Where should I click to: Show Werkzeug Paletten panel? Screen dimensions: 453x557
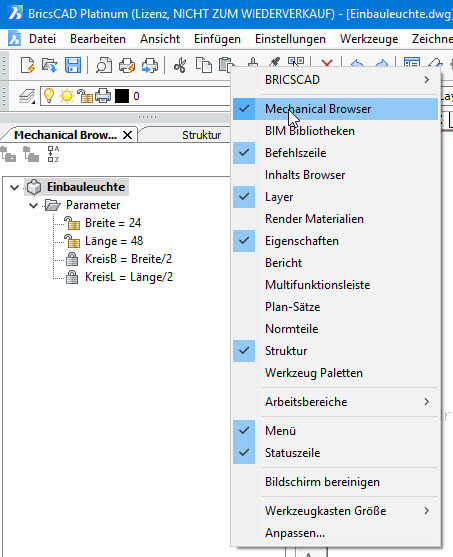[336, 373]
